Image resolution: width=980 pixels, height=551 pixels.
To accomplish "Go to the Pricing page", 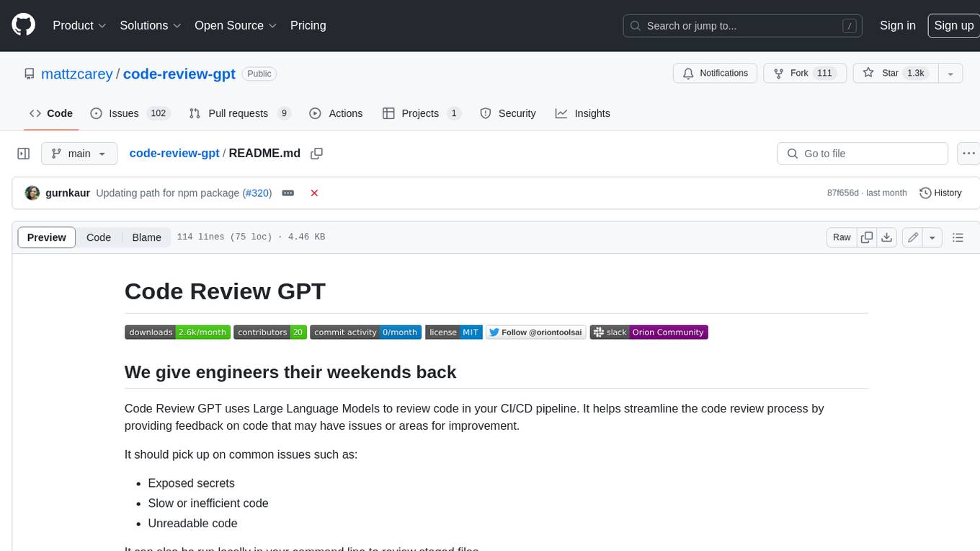I will click(x=308, y=25).
